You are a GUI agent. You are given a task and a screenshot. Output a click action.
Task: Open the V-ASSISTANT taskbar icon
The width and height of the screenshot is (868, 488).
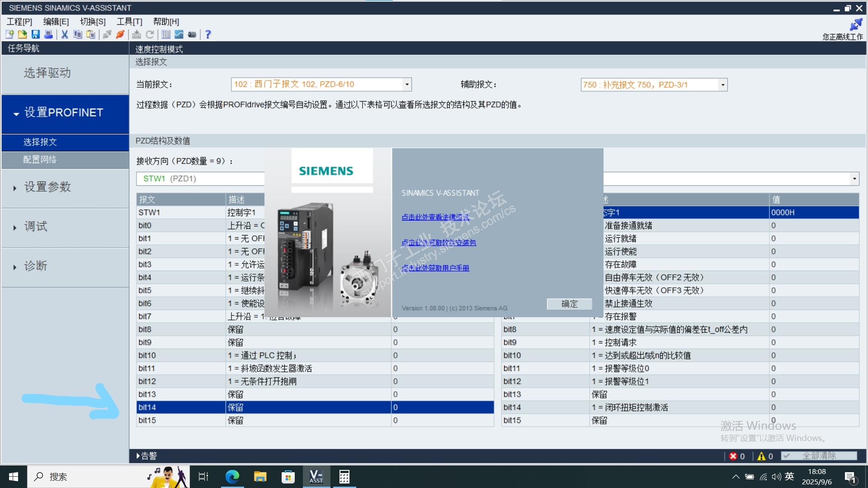tap(316, 477)
